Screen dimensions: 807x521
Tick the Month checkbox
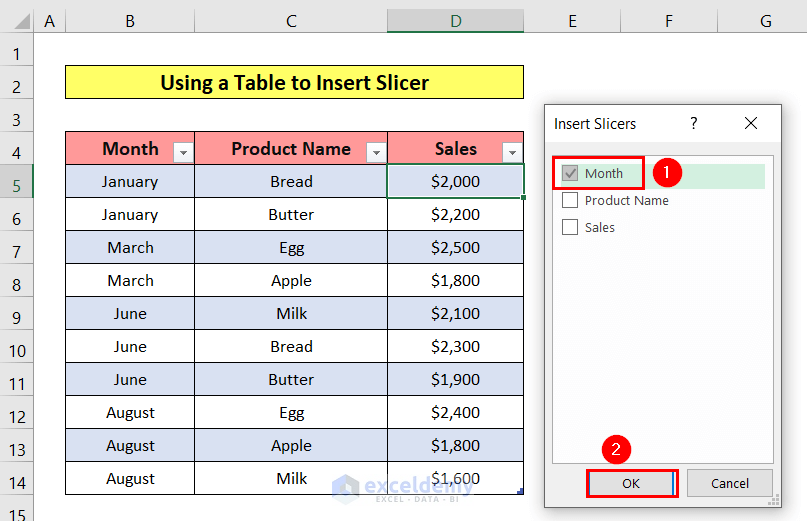(x=571, y=174)
